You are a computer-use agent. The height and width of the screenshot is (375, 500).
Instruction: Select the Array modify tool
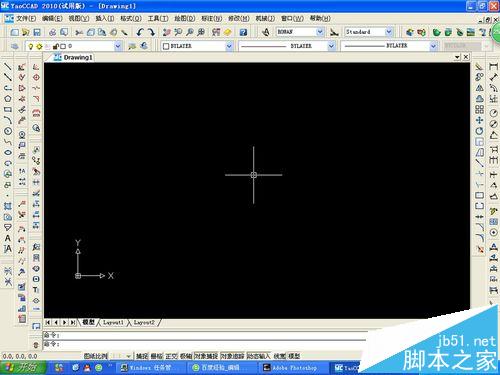[x=479, y=109]
